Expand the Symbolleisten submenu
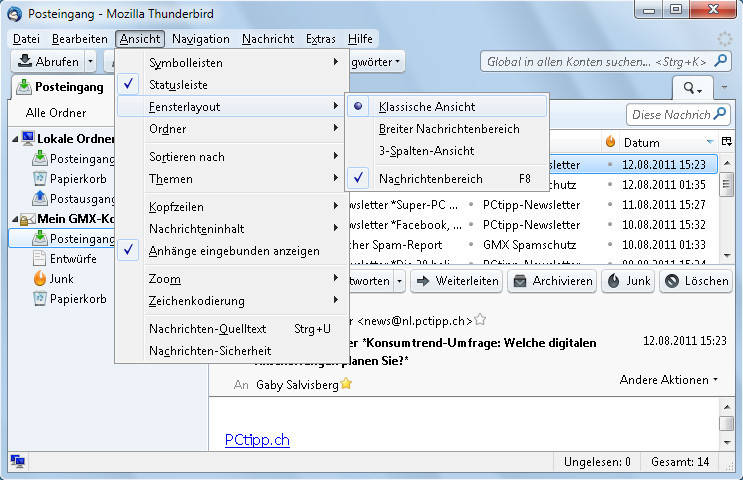The height and width of the screenshot is (480, 743). (x=232, y=63)
